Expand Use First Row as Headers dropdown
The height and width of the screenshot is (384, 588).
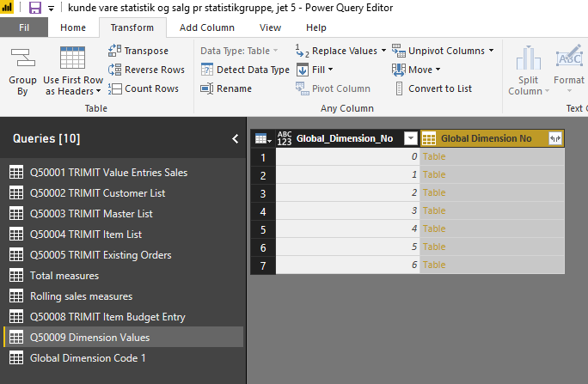[x=98, y=91]
